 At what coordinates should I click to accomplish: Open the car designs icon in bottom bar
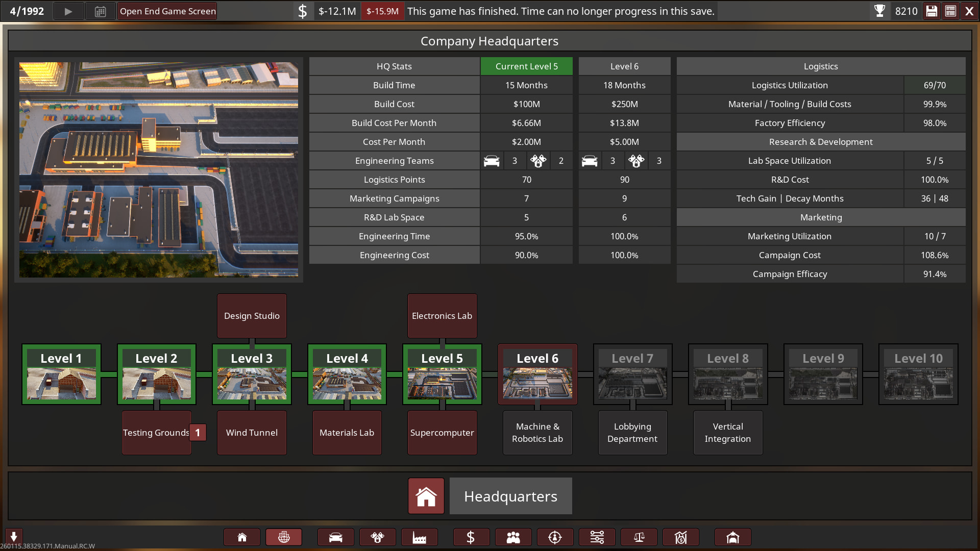tap(335, 537)
